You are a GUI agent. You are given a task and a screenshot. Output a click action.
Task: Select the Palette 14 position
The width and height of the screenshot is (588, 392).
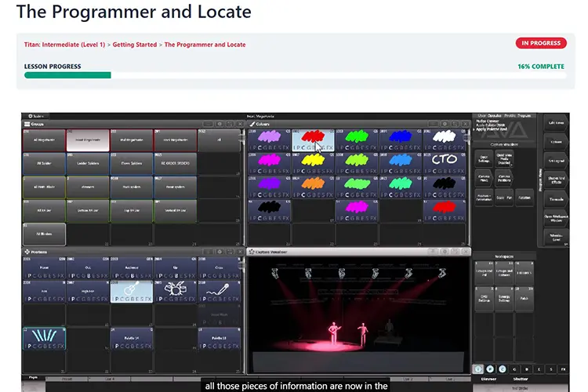[131, 339]
